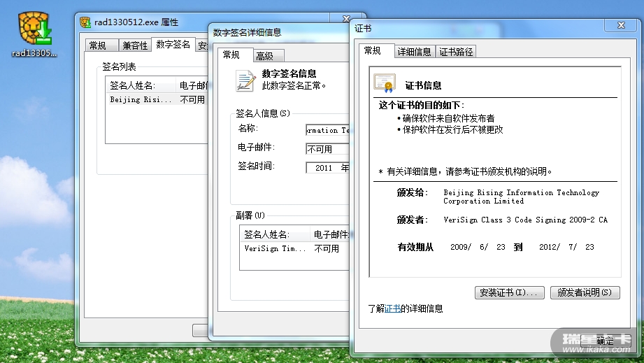Click the 保护软件在发行后不被更改 purpose line
The width and height of the screenshot is (644, 363).
tap(452, 129)
